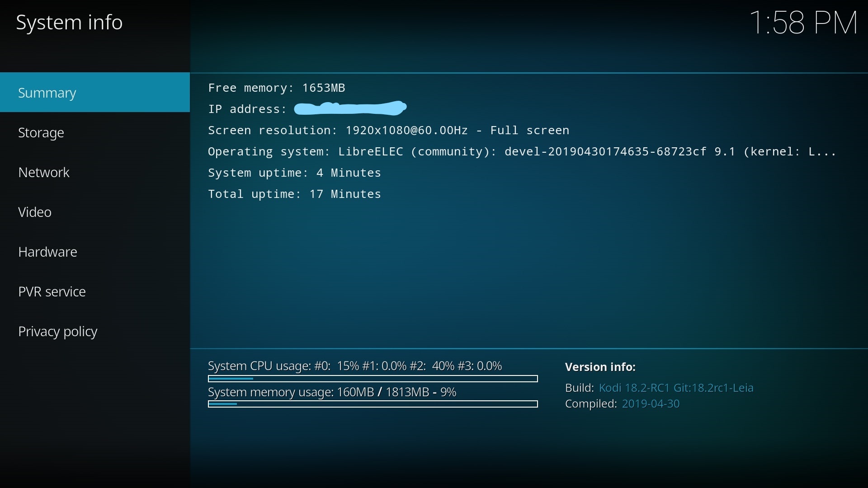Image resolution: width=868 pixels, height=488 pixels.
Task: Click the Screen resolution line
Action: (x=388, y=130)
